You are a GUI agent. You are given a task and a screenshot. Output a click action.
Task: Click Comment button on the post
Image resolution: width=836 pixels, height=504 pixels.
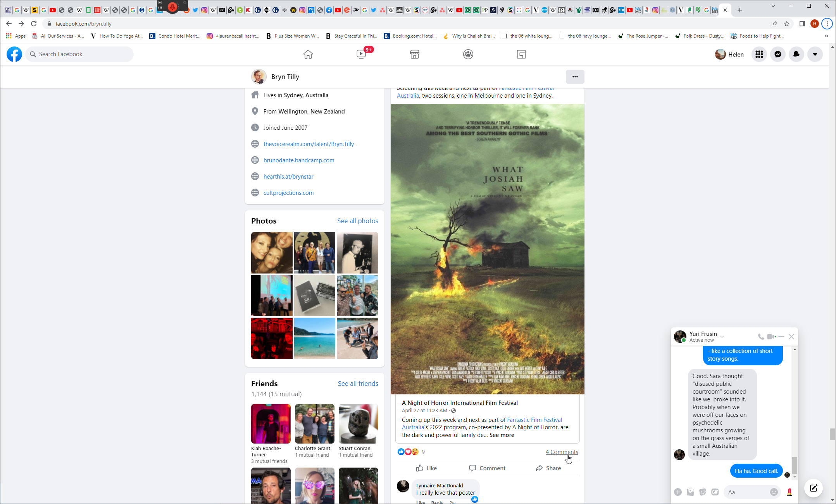pos(487,468)
